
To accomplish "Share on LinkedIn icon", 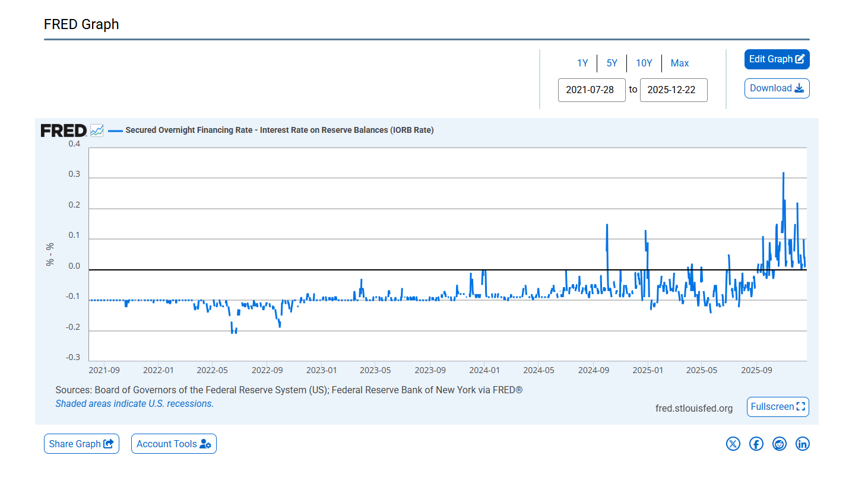I will [803, 444].
